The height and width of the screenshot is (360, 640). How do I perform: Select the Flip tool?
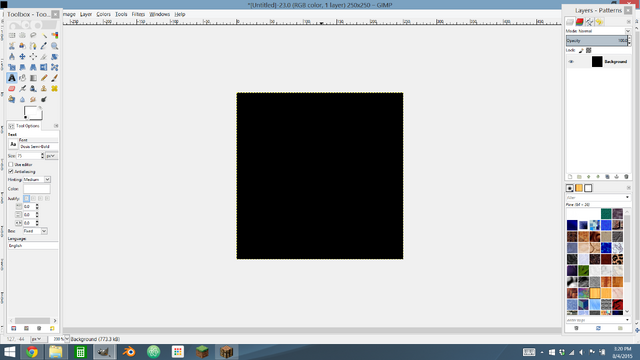pyautogui.click(x=44, y=67)
